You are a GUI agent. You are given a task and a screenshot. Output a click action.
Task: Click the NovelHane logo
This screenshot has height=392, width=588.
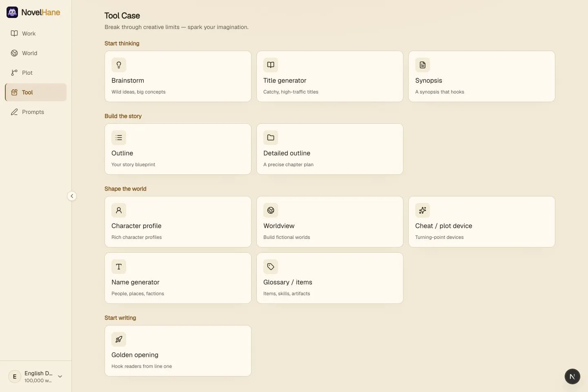click(33, 12)
